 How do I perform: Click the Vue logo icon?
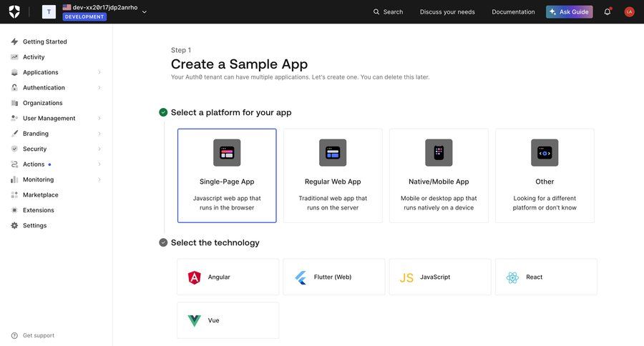tap(194, 320)
